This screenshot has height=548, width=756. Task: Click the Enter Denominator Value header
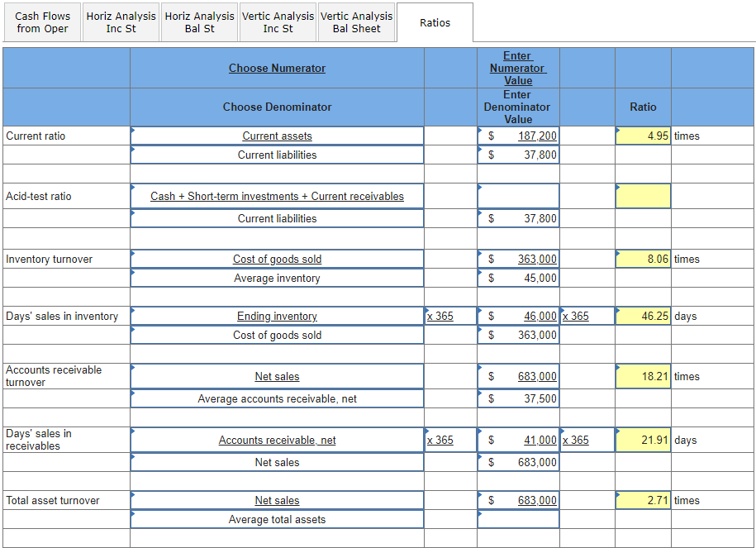coord(517,107)
